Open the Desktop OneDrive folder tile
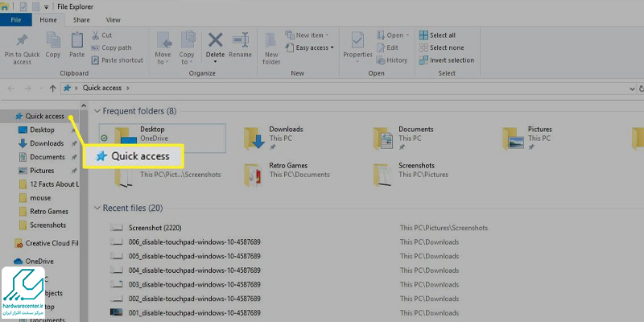 click(163, 138)
